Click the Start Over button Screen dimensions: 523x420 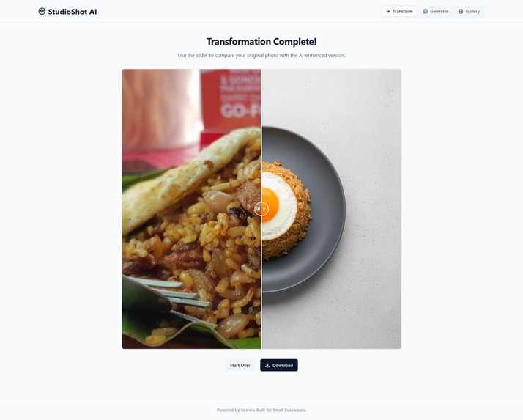point(240,365)
